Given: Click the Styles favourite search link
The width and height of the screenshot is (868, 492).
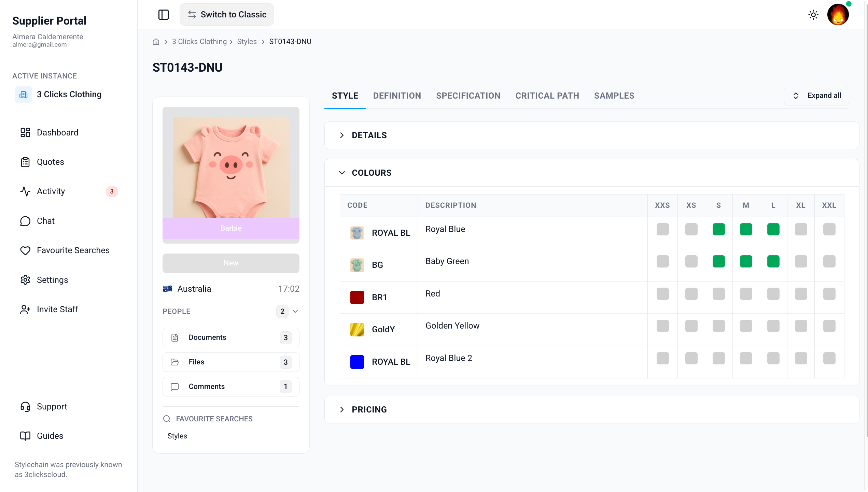Looking at the screenshot, I should coord(177,436).
